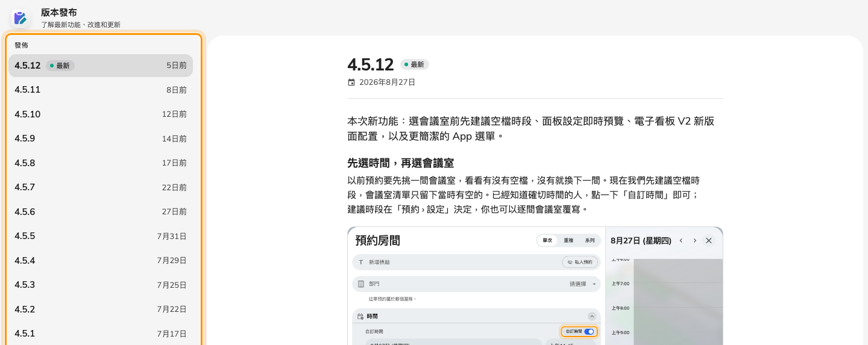Click the 4.5.12 main article heading
The image size is (868, 345).
[371, 64]
